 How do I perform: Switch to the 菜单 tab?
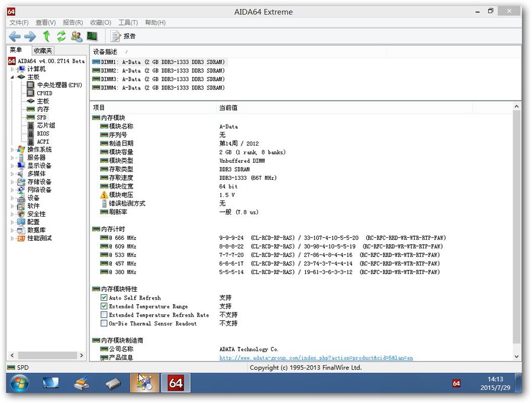16,50
